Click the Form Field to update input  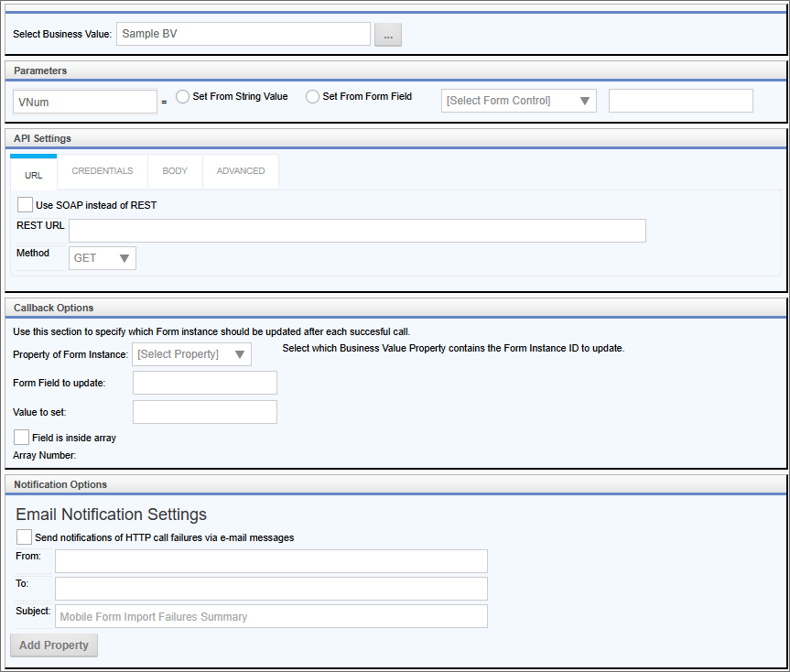(x=205, y=383)
